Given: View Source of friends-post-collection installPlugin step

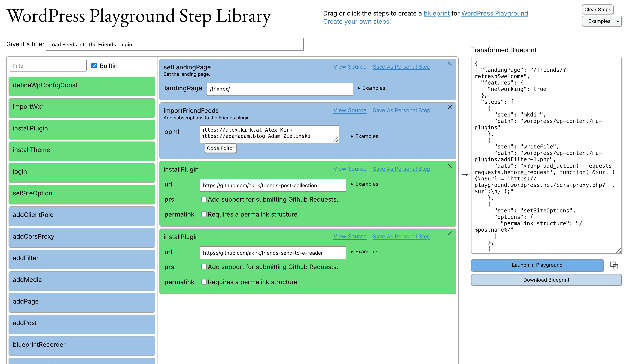Looking at the screenshot, I should click(350, 169).
